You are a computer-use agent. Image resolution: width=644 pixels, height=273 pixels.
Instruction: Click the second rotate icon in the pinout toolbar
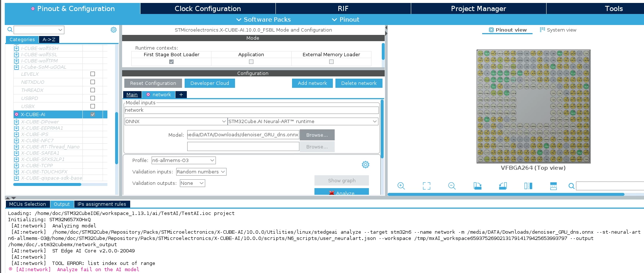(503, 186)
